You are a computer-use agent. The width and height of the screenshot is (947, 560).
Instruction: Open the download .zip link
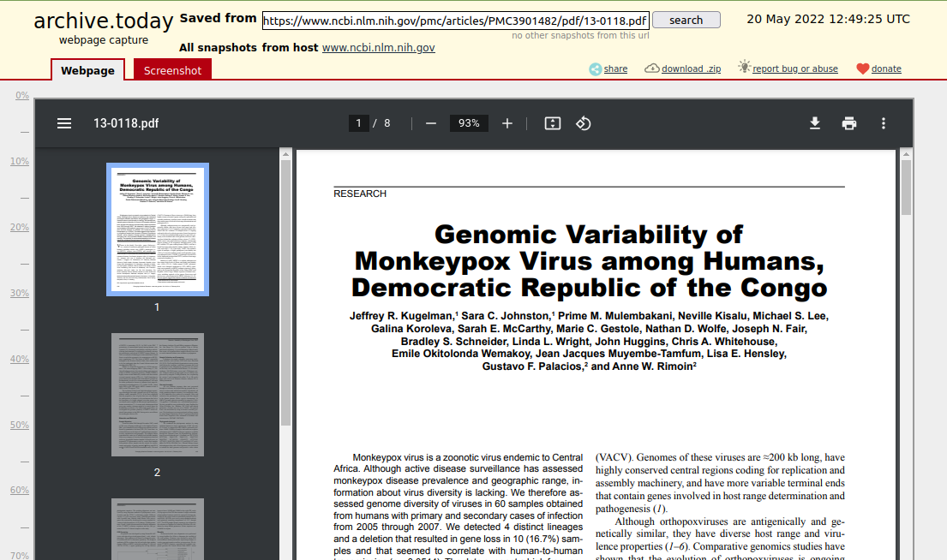[692, 69]
